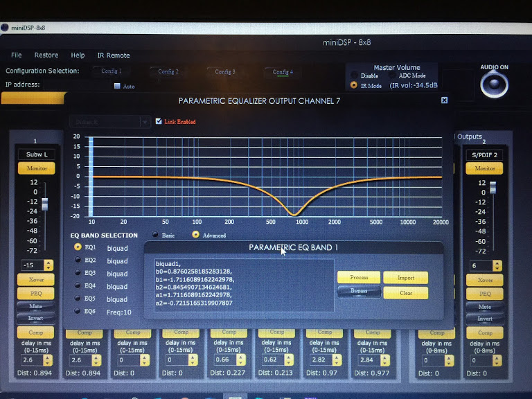The height and width of the screenshot is (399, 532).
Task: Select the EQ1 band
Action: tap(78, 247)
